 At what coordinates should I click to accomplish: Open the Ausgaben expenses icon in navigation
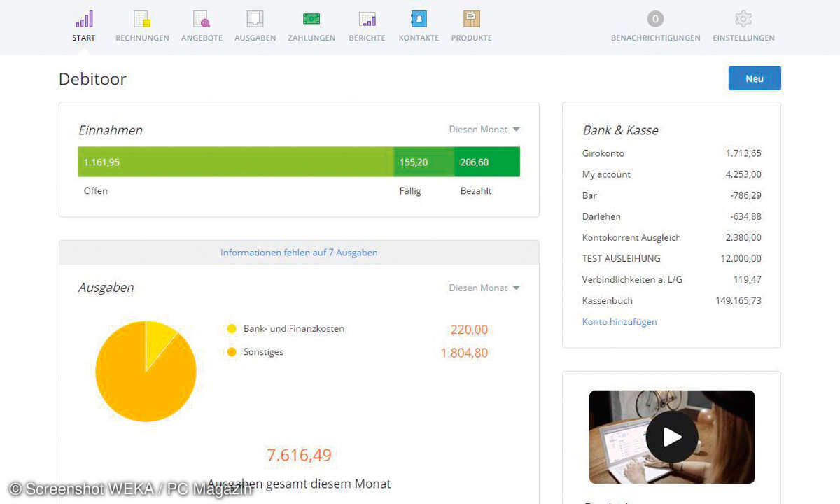[255, 19]
